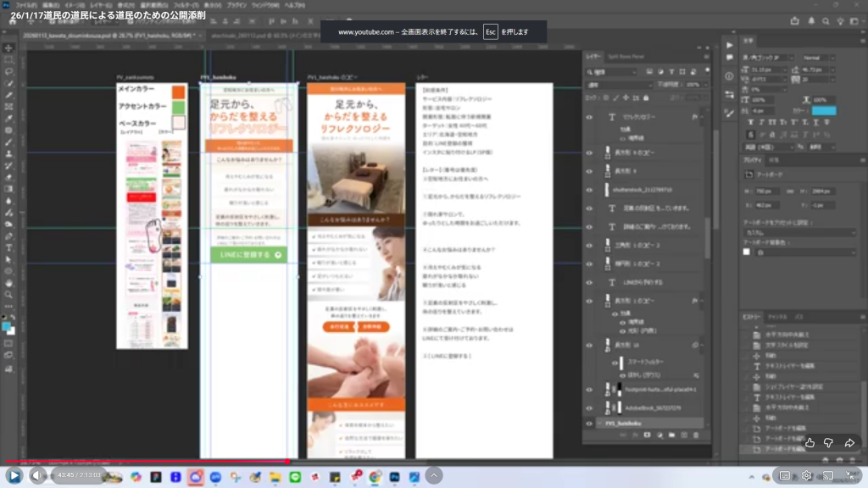Click the YouTube like thumbs-up icon
This screenshot has width=868, height=488.
tap(810, 442)
